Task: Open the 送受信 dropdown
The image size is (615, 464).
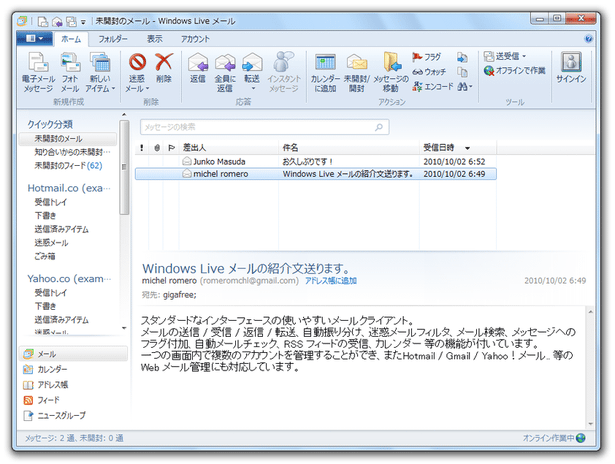Action: click(x=505, y=56)
